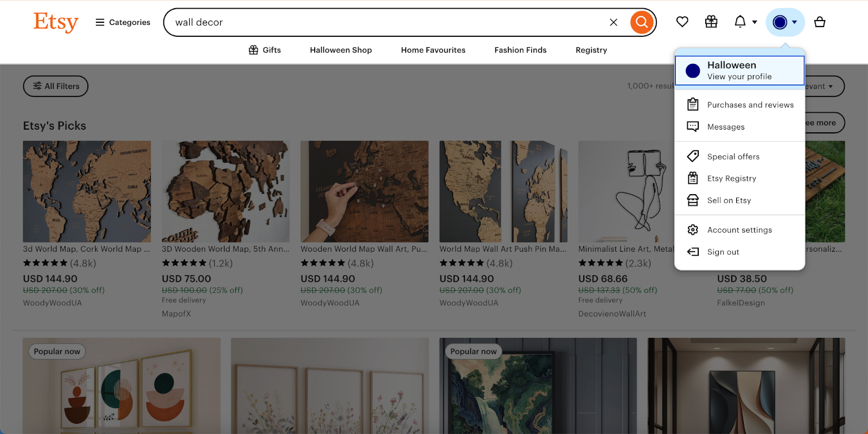Open abstract boho prints Popular now thumbnail
This screenshot has height=434, width=868.
122,386
